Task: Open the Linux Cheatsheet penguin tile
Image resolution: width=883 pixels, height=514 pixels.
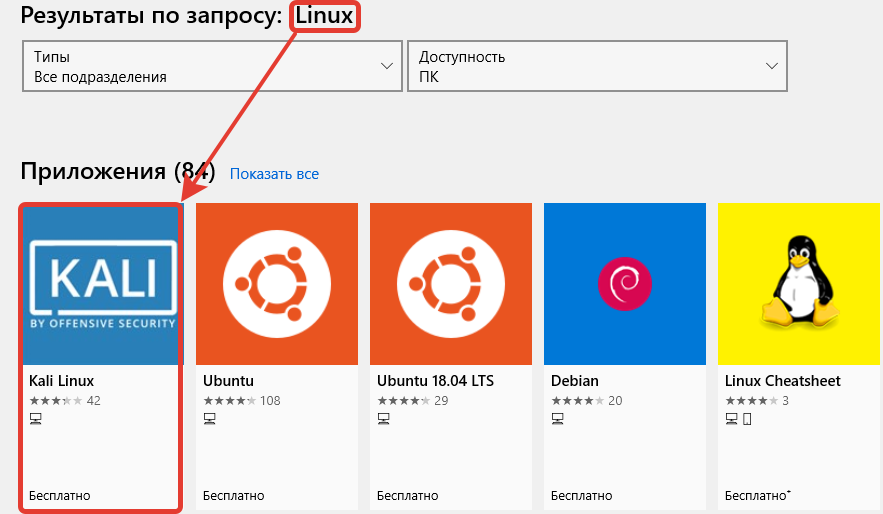Action: tap(799, 284)
